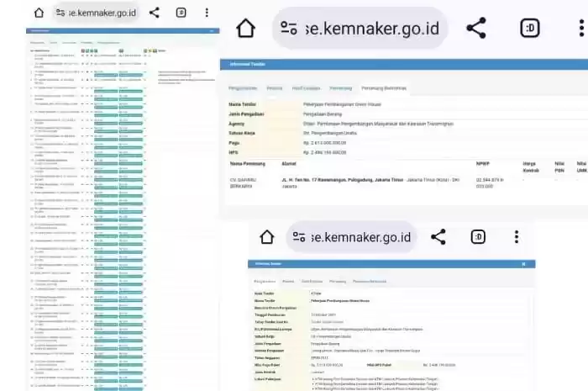Open site settings icon in tender list browser
Screen dimensions: 588x391
tap(60, 13)
